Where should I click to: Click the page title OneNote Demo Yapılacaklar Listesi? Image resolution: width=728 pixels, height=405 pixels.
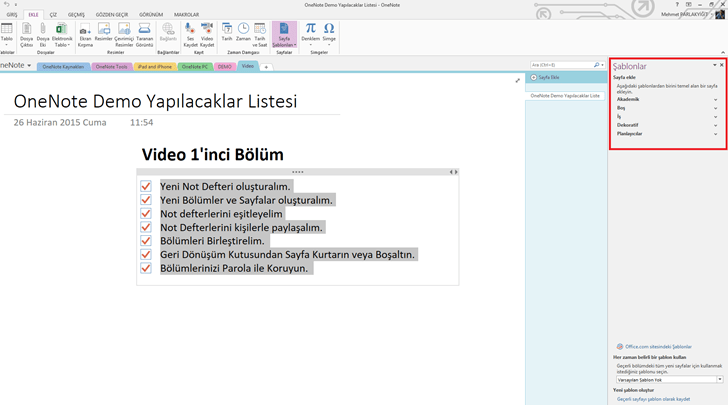(x=155, y=101)
